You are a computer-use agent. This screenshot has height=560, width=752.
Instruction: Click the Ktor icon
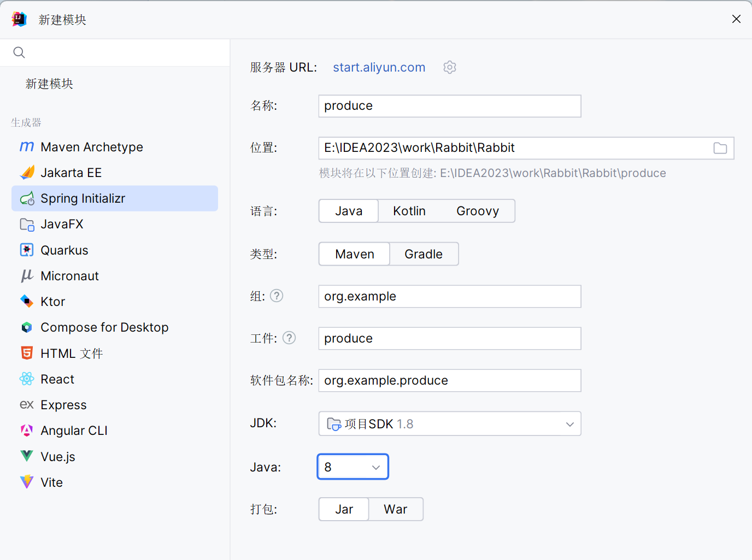tap(27, 302)
